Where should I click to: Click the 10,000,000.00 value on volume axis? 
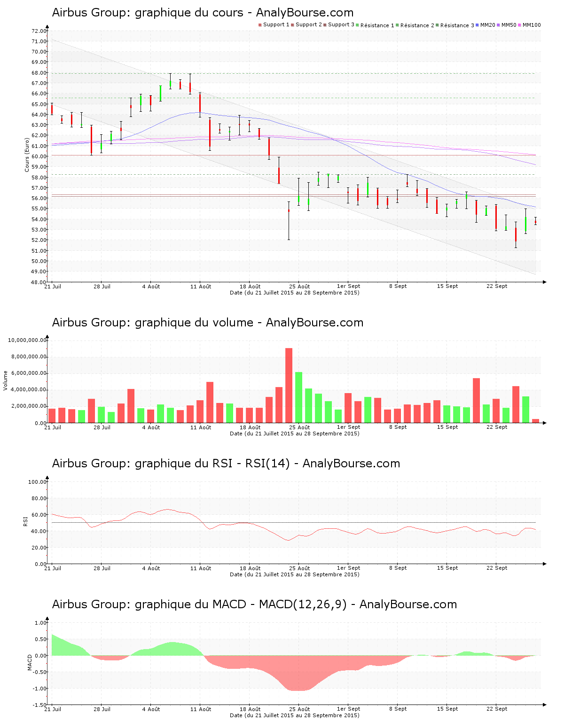[x=27, y=340]
